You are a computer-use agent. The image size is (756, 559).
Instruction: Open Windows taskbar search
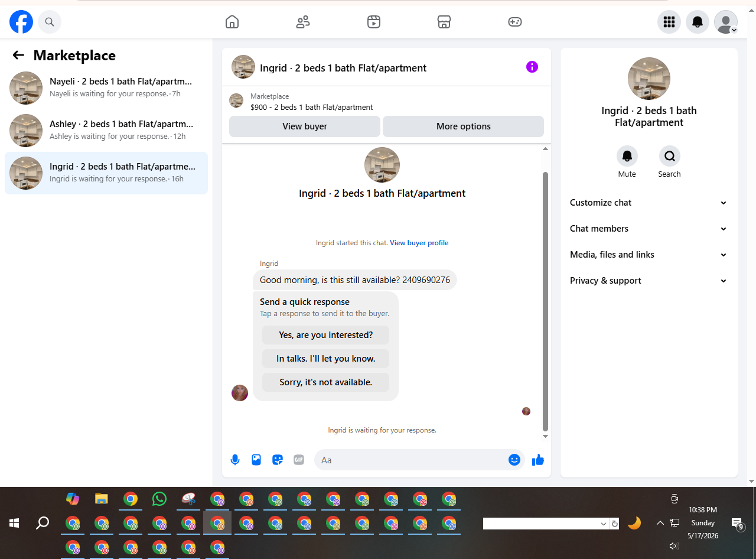click(43, 523)
